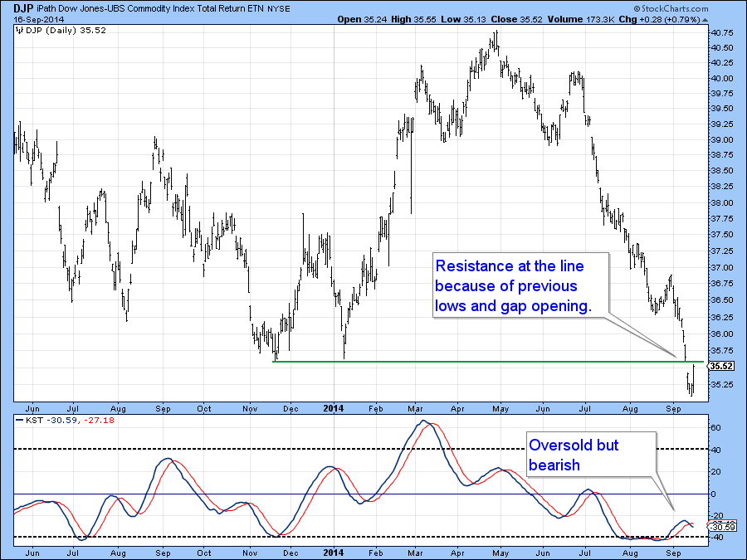
Task: Click the Close 35.52 value in header
Action: coord(516,20)
